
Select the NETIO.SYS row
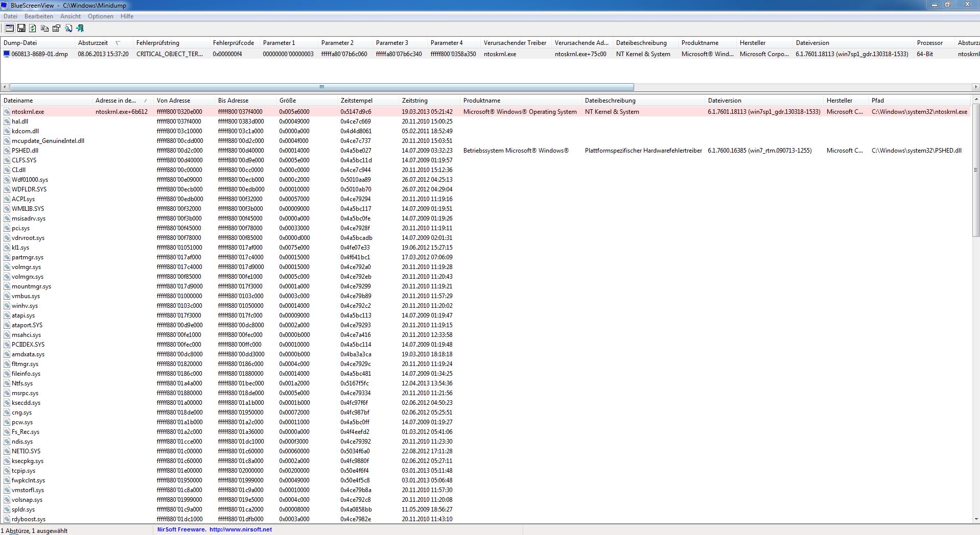coord(486,451)
